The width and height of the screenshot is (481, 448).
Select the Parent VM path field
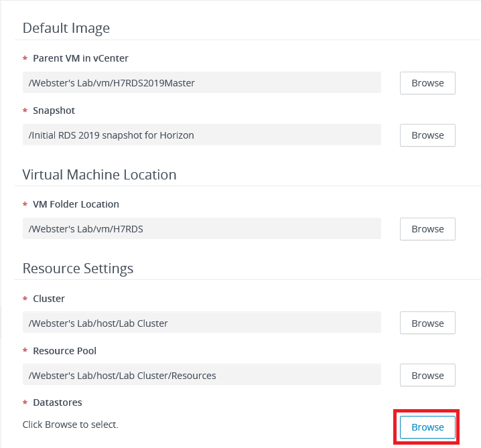[202, 83]
